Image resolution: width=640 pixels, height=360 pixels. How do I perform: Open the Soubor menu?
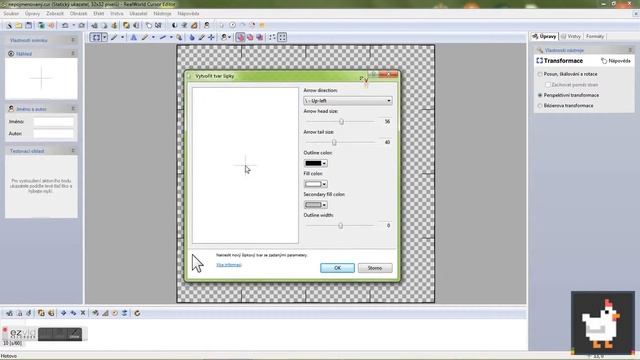click(11, 13)
